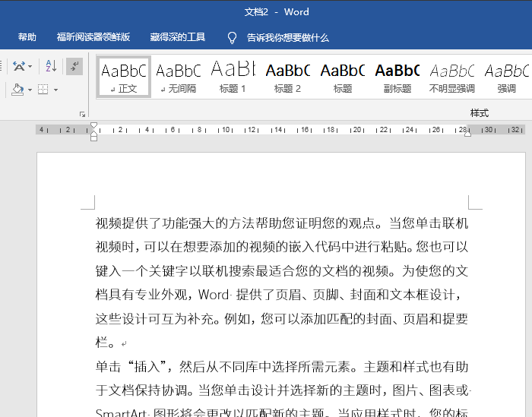The height and width of the screenshot is (417, 532).
Task: Open the 帮助 ribbon tab
Action: tap(27, 37)
